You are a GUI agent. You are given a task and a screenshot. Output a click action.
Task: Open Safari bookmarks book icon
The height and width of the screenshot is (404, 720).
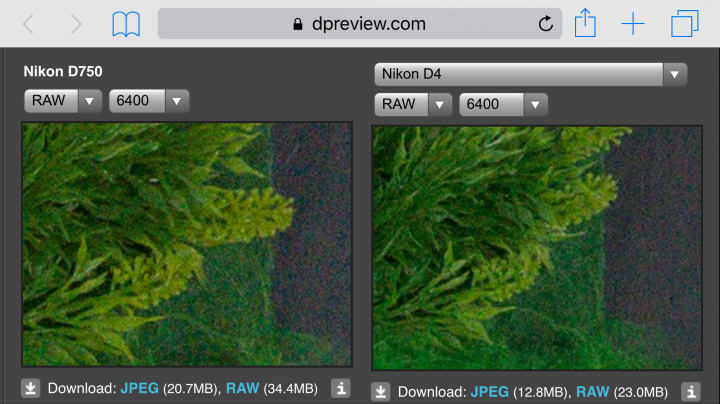point(126,24)
